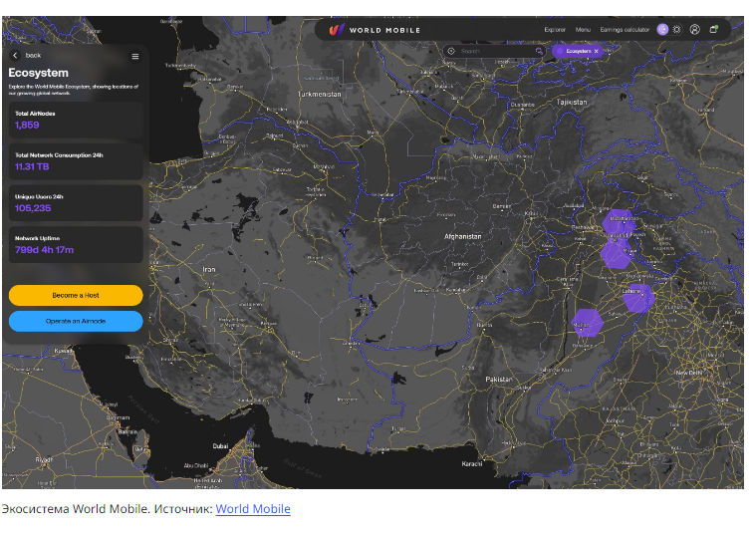Click the Operate an Airnode button
Viewport: 756px width, 535px height.
coord(76,321)
